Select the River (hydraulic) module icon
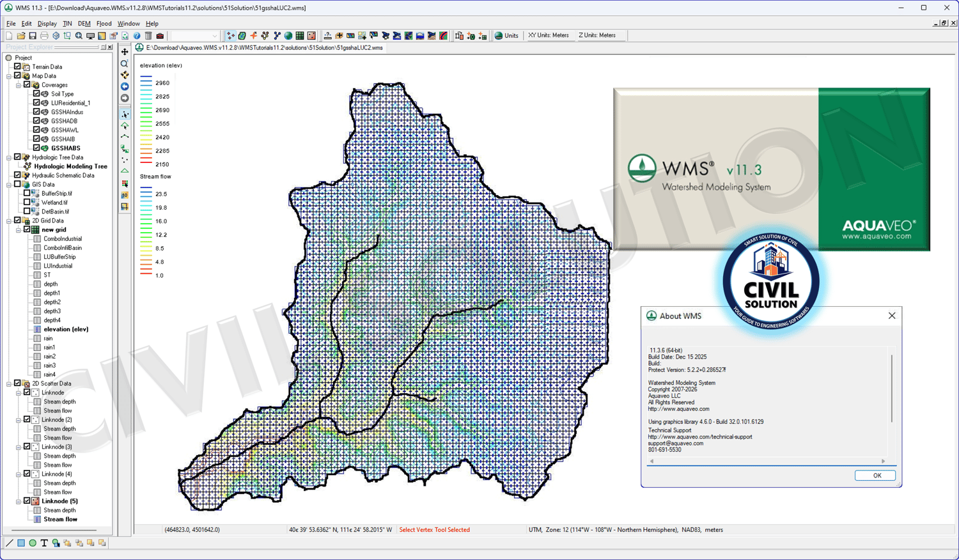Image resolution: width=959 pixels, height=560 pixels. (x=277, y=36)
